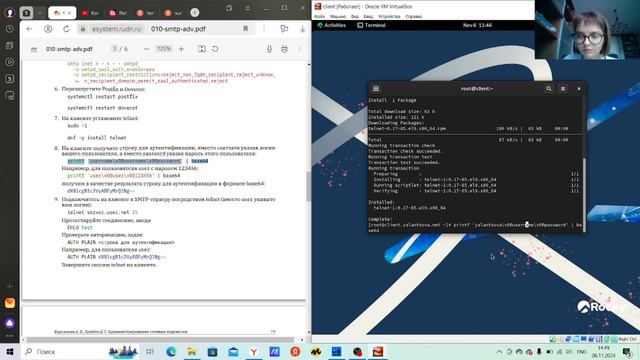The width and height of the screenshot is (640, 360).
Task: Open the Устройства menu in VirtualBox
Action: (389, 17)
